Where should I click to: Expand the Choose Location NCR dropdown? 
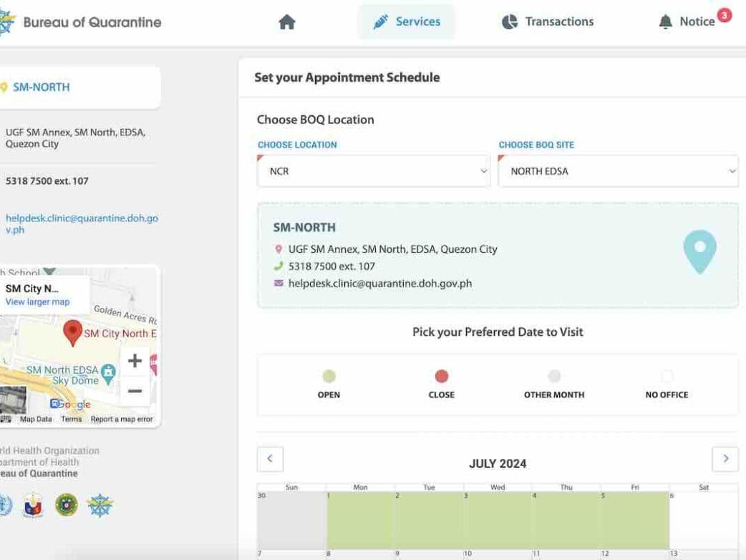click(373, 172)
